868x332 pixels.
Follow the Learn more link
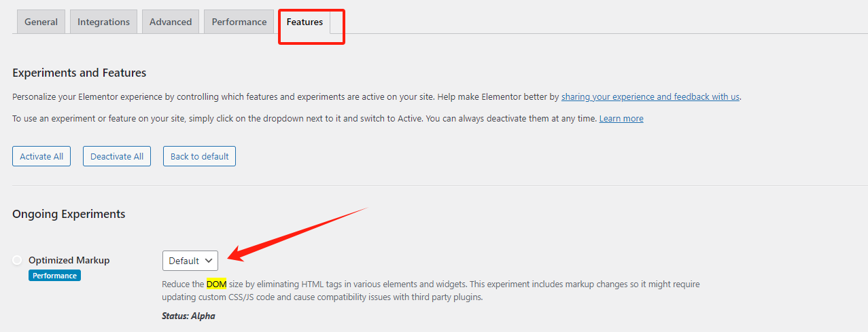(x=621, y=119)
